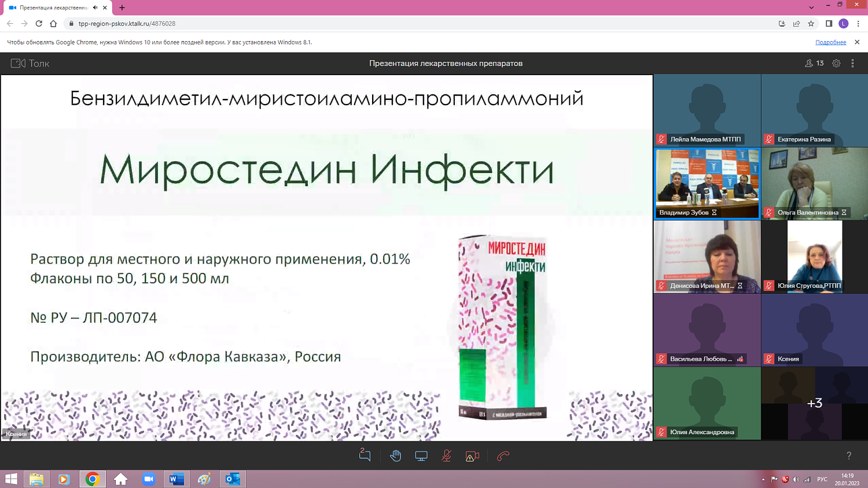Bookmark this page with star icon

pyautogui.click(x=811, y=24)
